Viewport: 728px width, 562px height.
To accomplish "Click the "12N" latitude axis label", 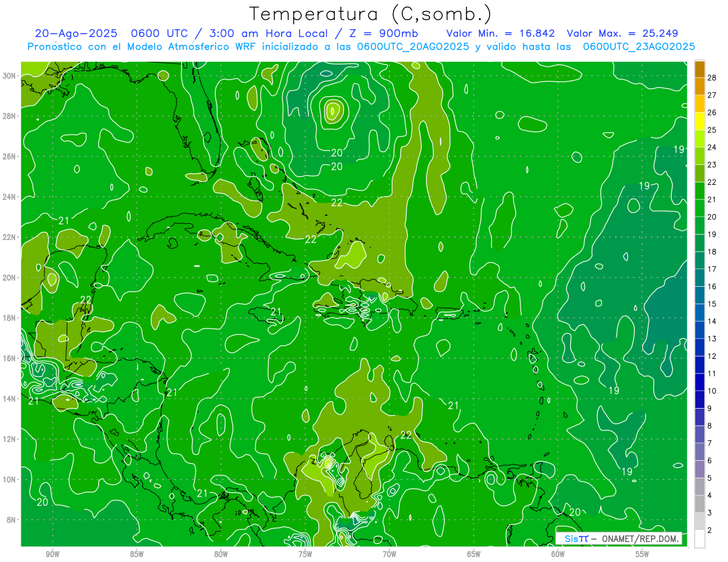I will click(x=9, y=439).
